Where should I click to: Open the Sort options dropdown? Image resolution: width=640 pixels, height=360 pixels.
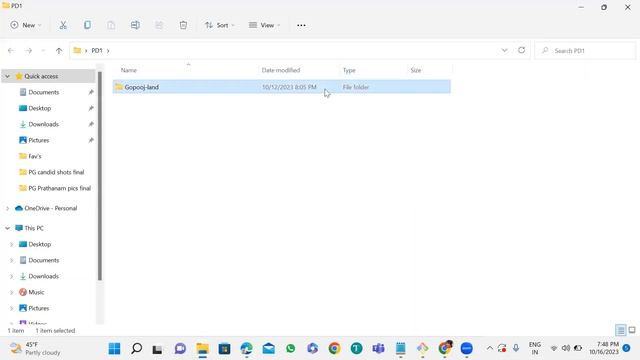pos(220,25)
